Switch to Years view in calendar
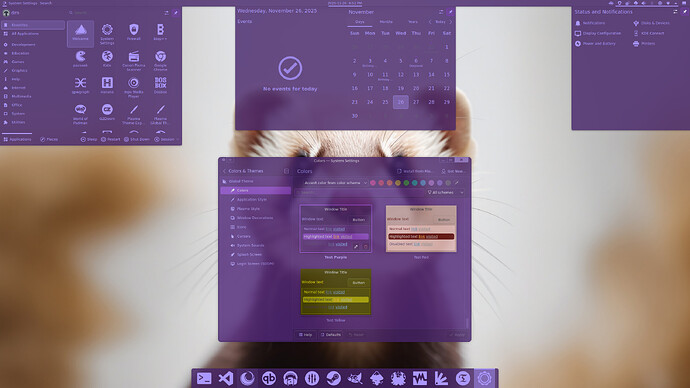 413,22
